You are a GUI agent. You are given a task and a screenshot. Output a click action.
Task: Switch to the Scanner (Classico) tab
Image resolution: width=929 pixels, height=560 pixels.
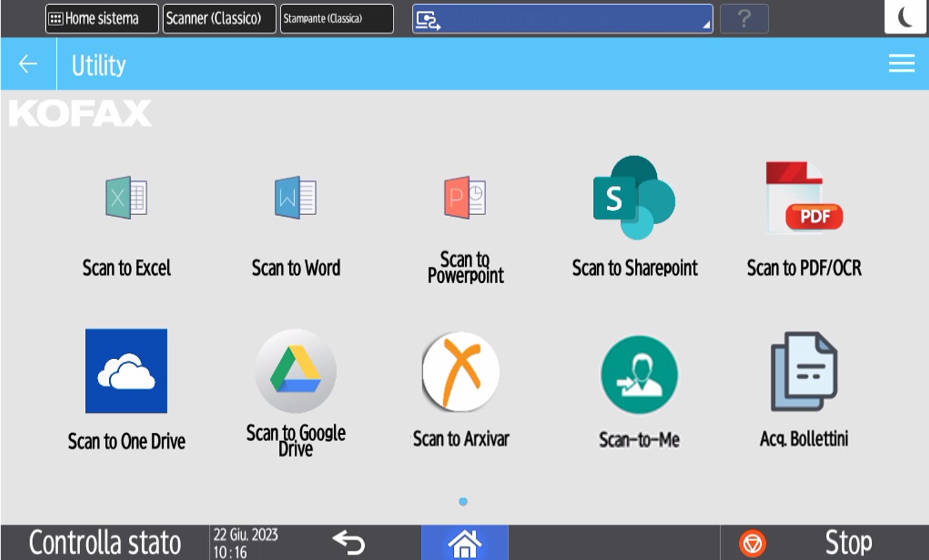(219, 19)
